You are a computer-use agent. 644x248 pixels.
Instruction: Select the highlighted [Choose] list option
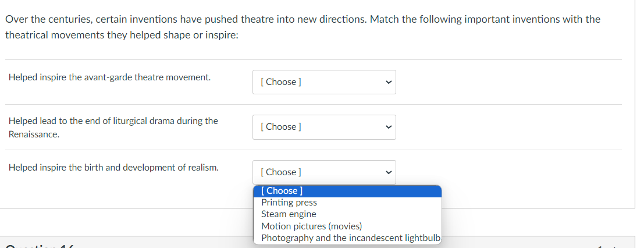click(282, 191)
